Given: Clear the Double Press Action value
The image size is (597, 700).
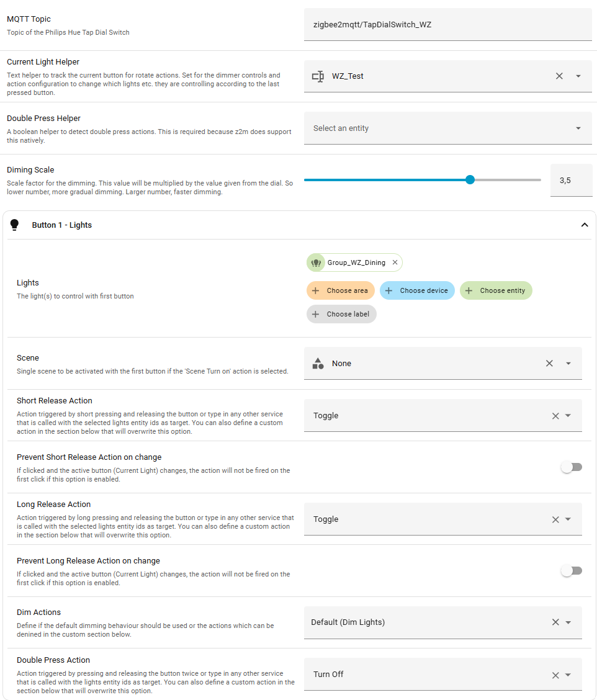Looking at the screenshot, I should click(x=555, y=675).
